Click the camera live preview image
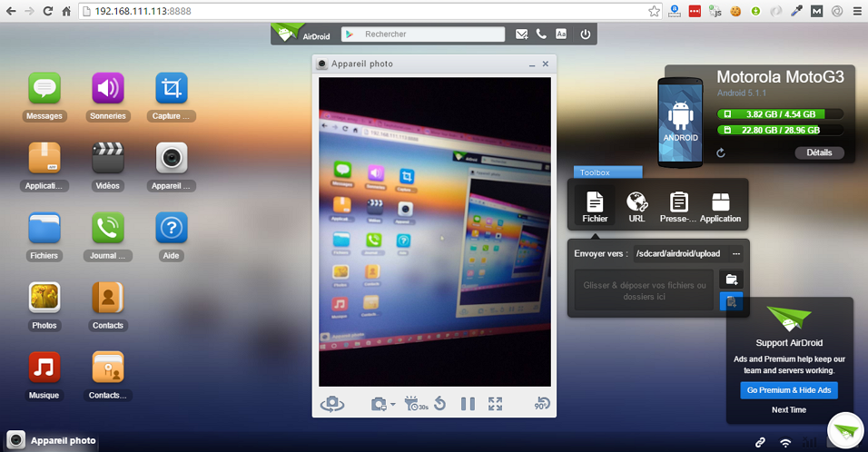 pos(435,231)
